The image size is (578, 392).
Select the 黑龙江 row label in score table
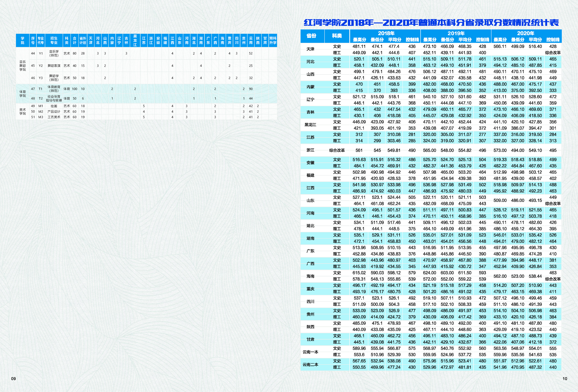pos(310,125)
